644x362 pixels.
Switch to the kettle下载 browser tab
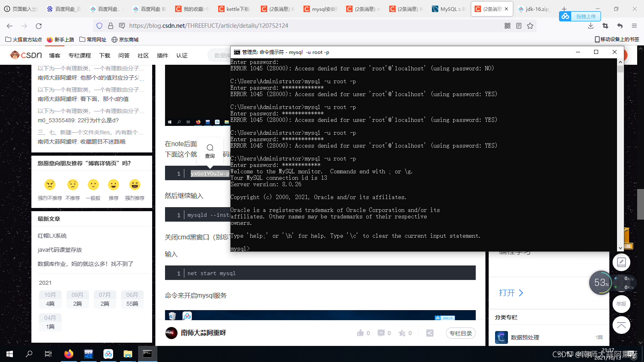coord(234,9)
